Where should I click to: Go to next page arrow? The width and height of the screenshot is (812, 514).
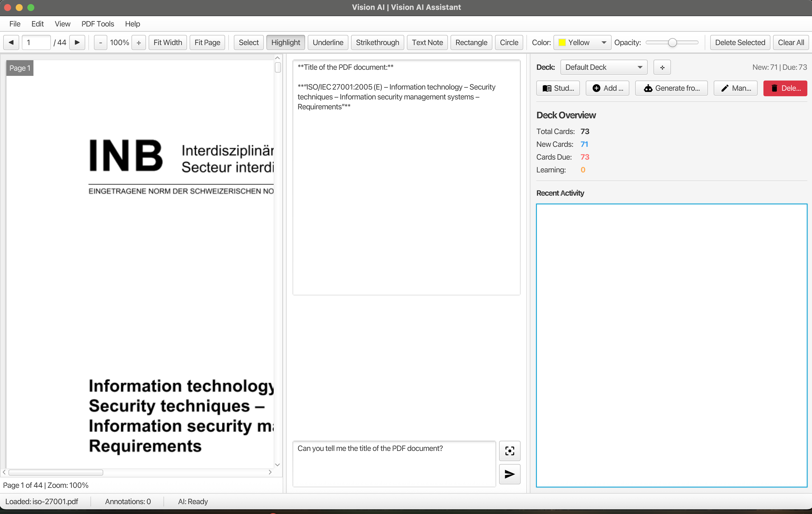77,42
